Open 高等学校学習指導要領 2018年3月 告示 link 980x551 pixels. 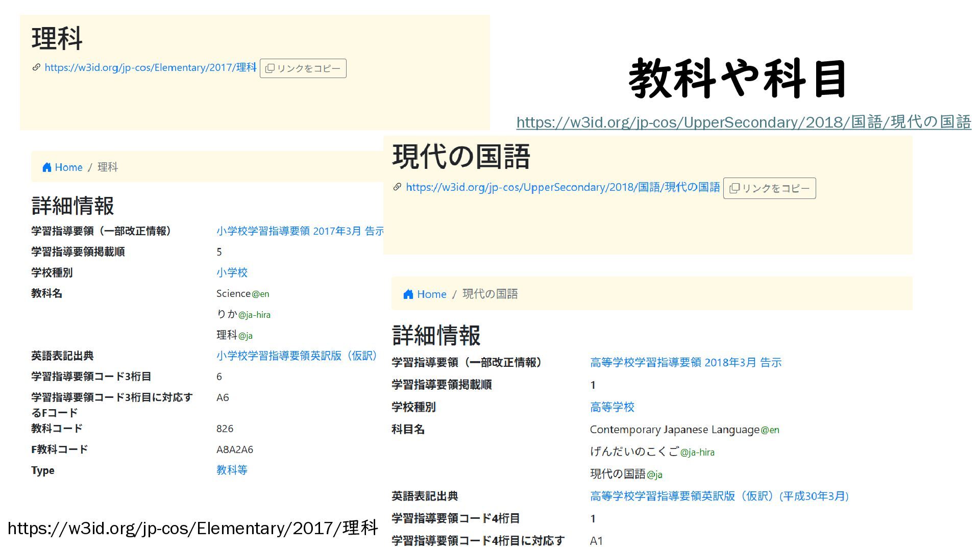pos(685,363)
